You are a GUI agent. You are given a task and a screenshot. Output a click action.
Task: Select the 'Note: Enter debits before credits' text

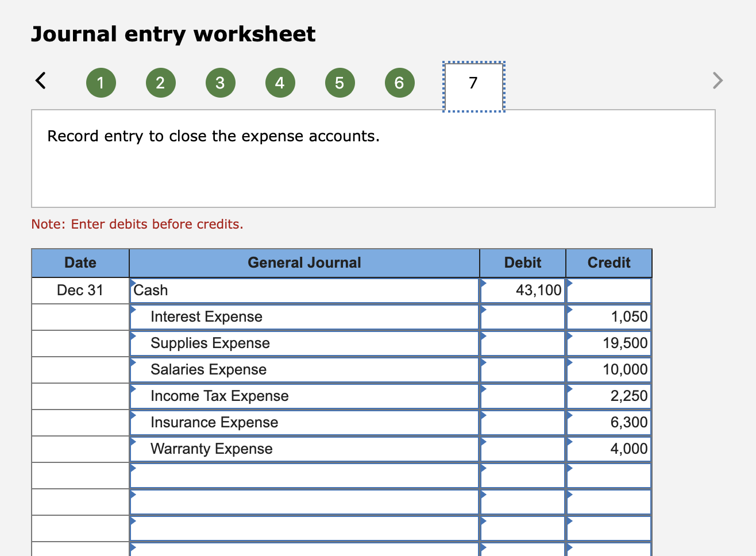(x=137, y=224)
